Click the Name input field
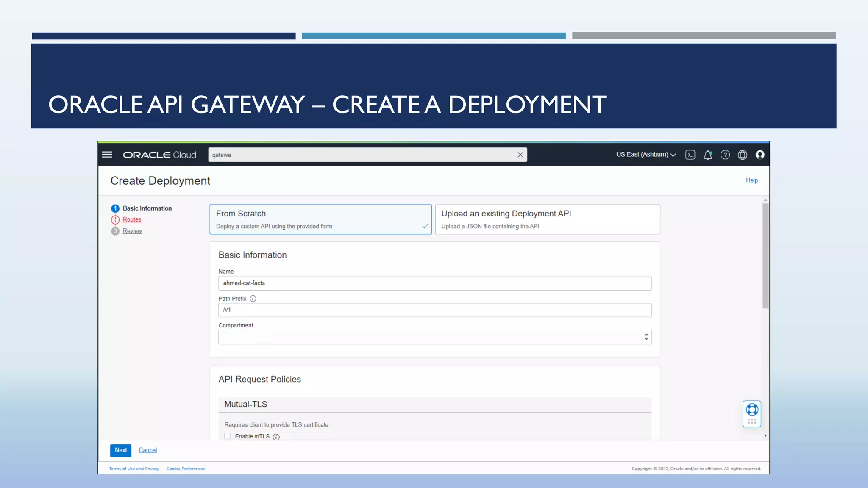 point(435,283)
